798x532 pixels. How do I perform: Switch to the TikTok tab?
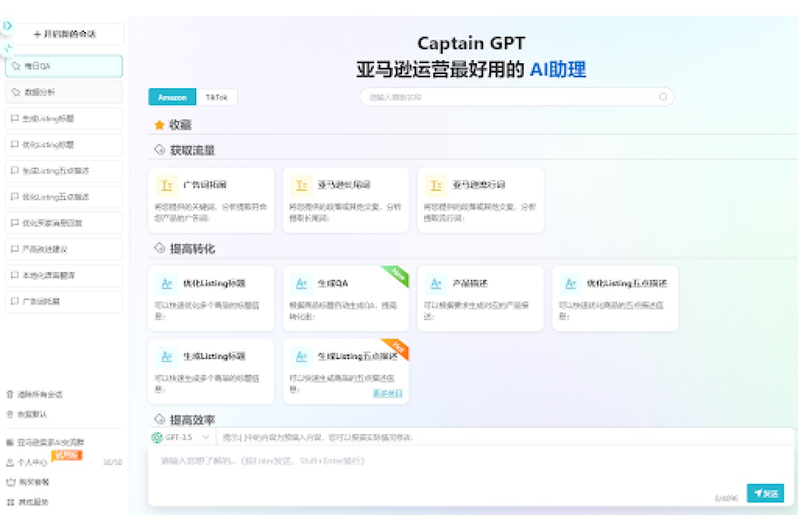(x=217, y=97)
